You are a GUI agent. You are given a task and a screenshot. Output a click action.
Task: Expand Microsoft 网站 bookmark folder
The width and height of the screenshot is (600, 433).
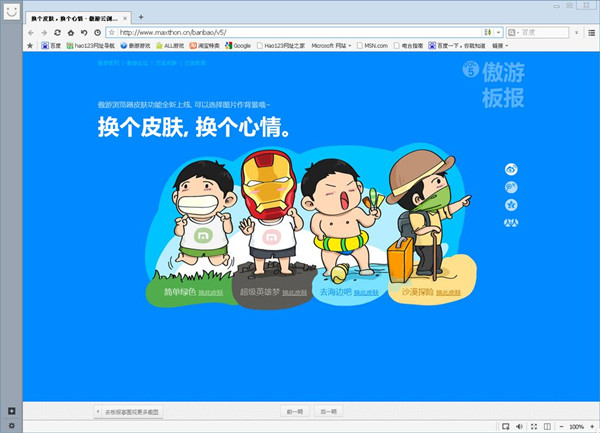click(x=331, y=46)
